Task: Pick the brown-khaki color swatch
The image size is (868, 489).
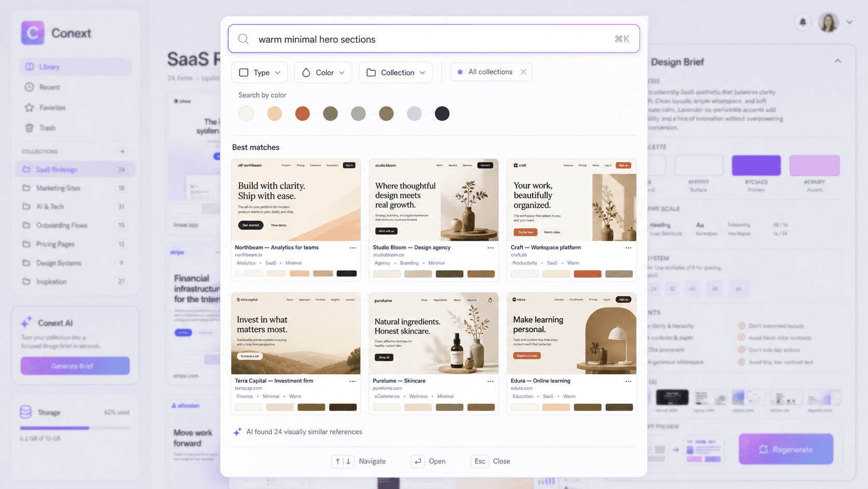Action: click(386, 113)
